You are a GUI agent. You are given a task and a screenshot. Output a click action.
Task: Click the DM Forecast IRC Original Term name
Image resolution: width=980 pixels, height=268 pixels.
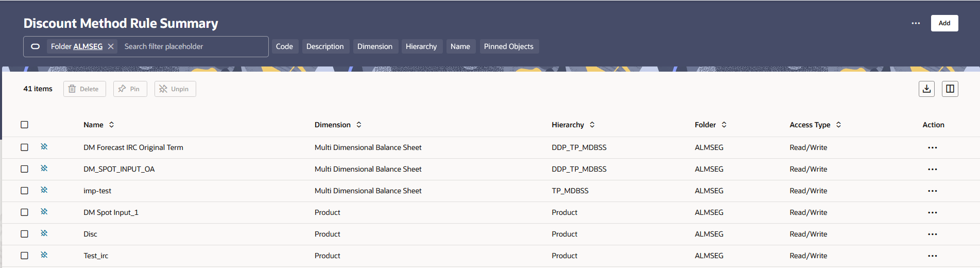(133, 147)
